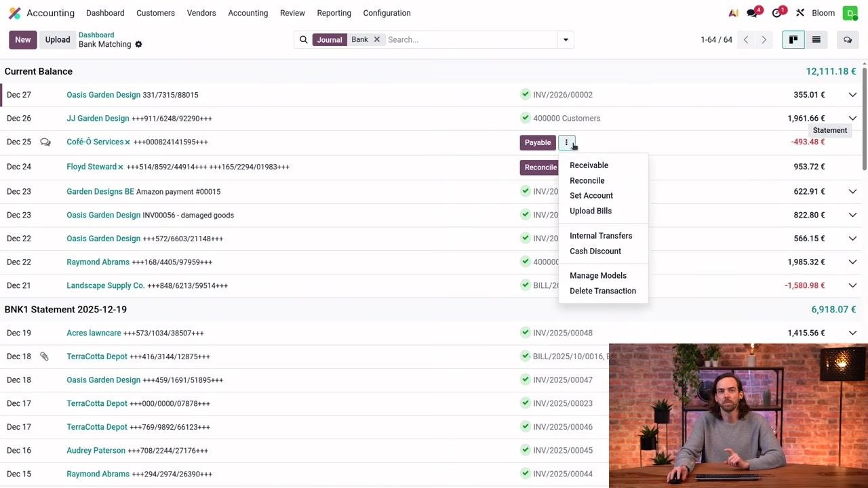868x488 pixels.
Task: Open the Accounting app home icon
Action: tap(14, 13)
